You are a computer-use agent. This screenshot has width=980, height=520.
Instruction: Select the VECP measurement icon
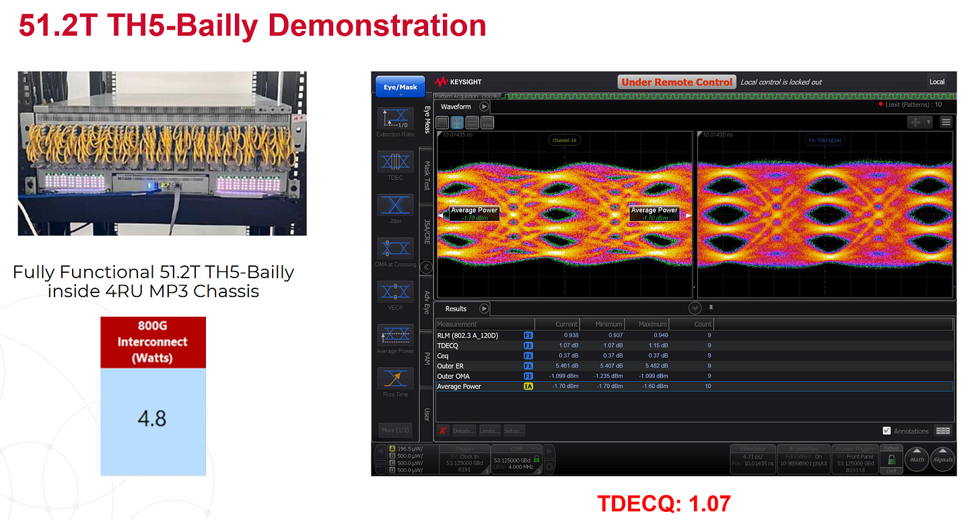click(395, 291)
